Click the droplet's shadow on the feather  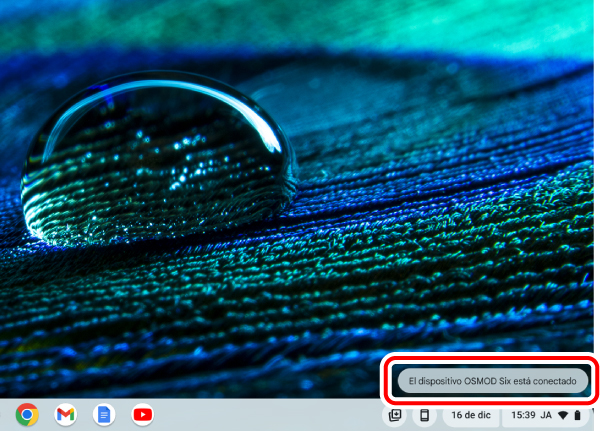pos(150,238)
